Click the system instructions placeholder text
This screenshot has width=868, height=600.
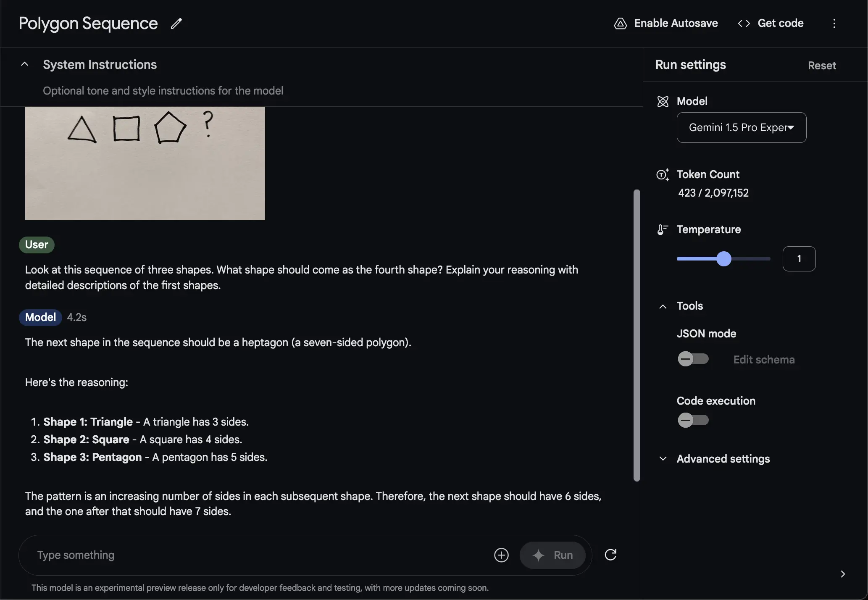pyautogui.click(x=163, y=91)
